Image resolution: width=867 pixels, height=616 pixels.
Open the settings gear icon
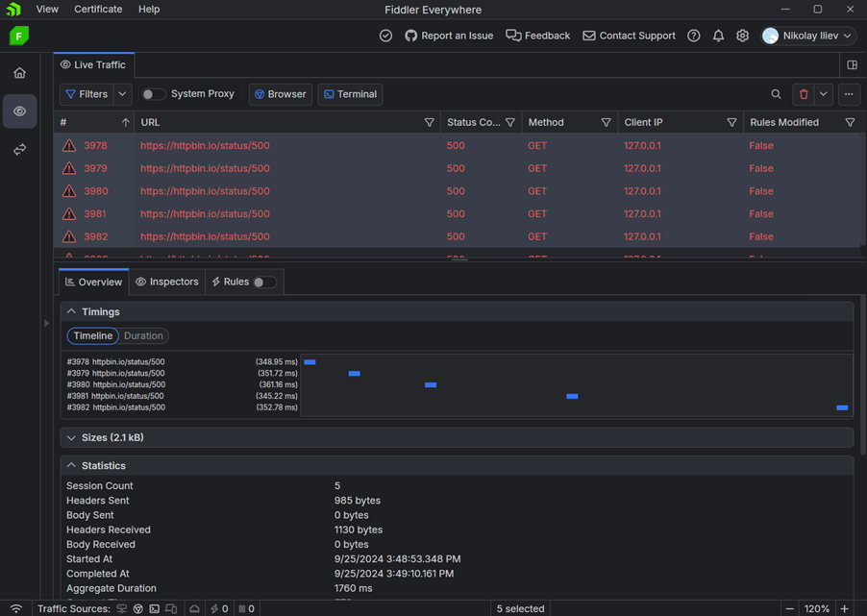[743, 36]
